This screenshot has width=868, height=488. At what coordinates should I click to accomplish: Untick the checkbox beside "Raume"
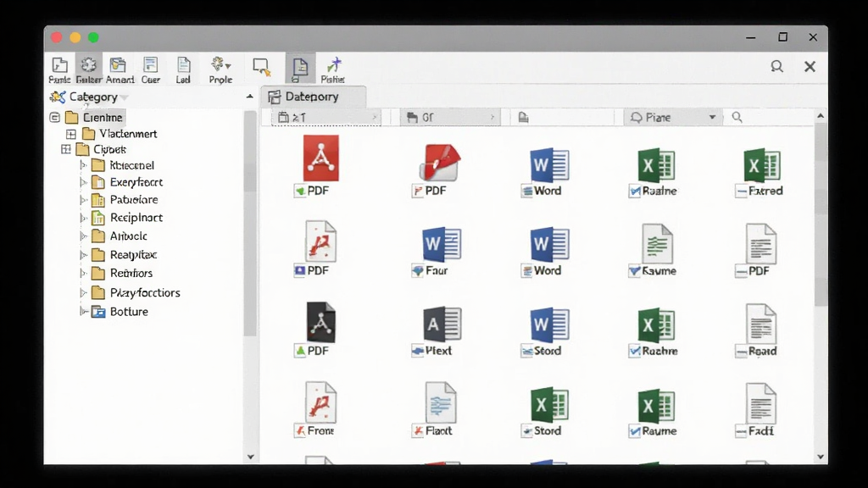(634, 431)
